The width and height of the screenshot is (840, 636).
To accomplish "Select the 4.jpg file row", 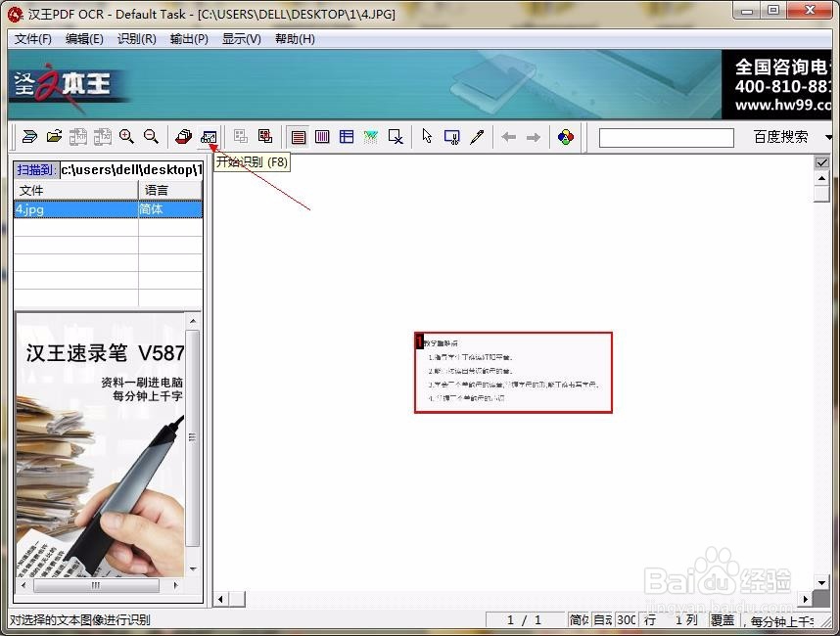I will pyautogui.click(x=108, y=209).
